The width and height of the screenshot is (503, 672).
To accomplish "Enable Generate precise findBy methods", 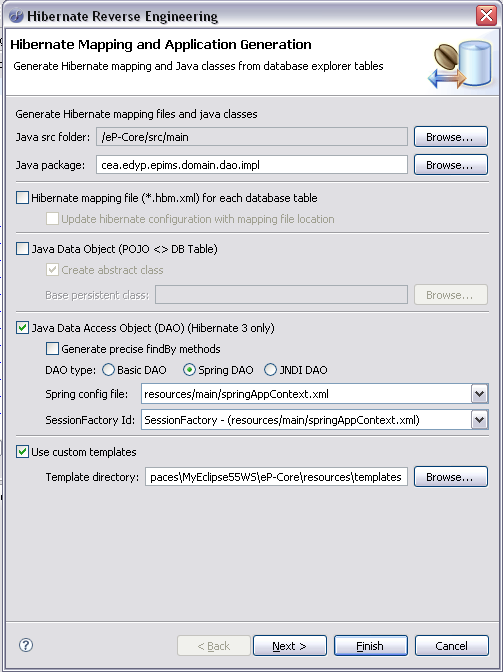I will [x=52, y=349].
